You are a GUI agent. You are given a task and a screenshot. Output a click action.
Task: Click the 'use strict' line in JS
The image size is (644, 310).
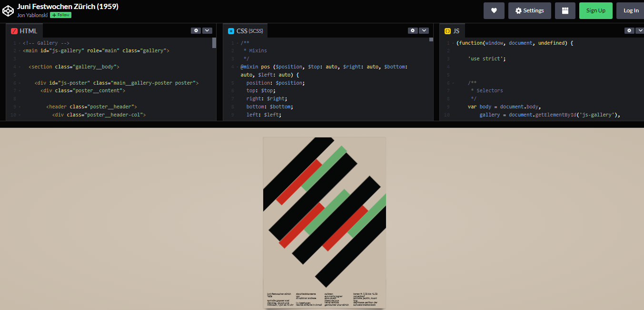coord(486,58)
